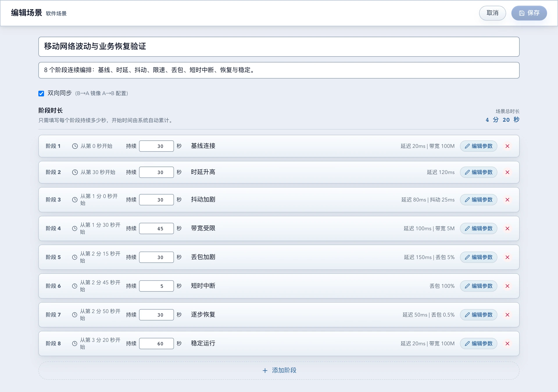This screenshot has width=558, height=392.
Task: Click the 延迟 120ms summary text
Action: [441, 172]
